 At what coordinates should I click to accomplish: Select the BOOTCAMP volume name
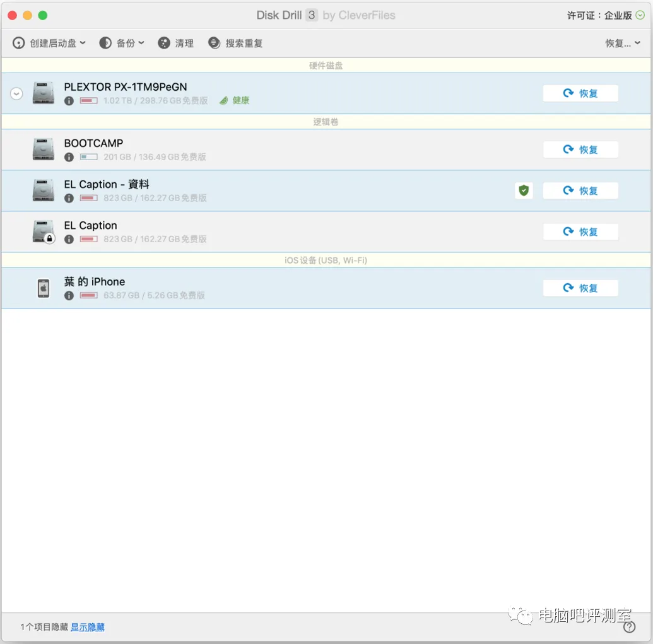94,143
